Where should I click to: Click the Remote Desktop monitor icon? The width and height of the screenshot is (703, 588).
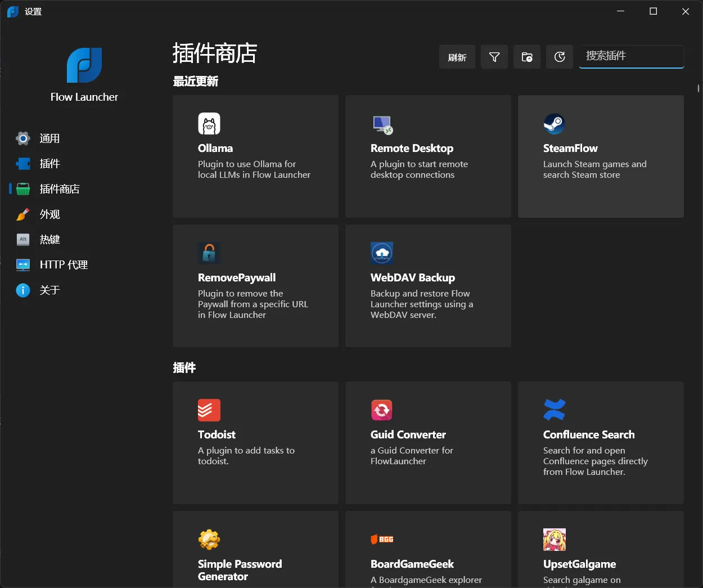382,124
